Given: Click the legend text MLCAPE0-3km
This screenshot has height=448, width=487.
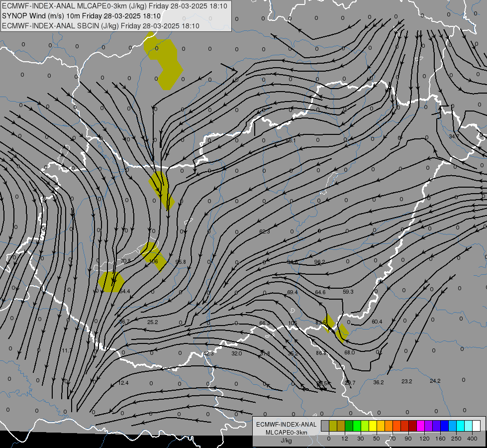Looking at the screenshot, I should point(287,433).
